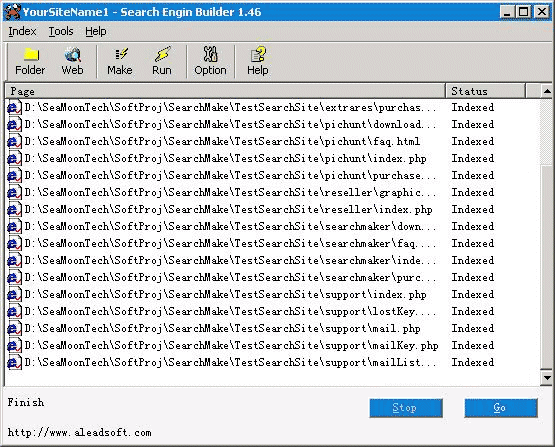555x447 pixels.
Task: Open the Help menu in menu bar
Action: (96, 31)
